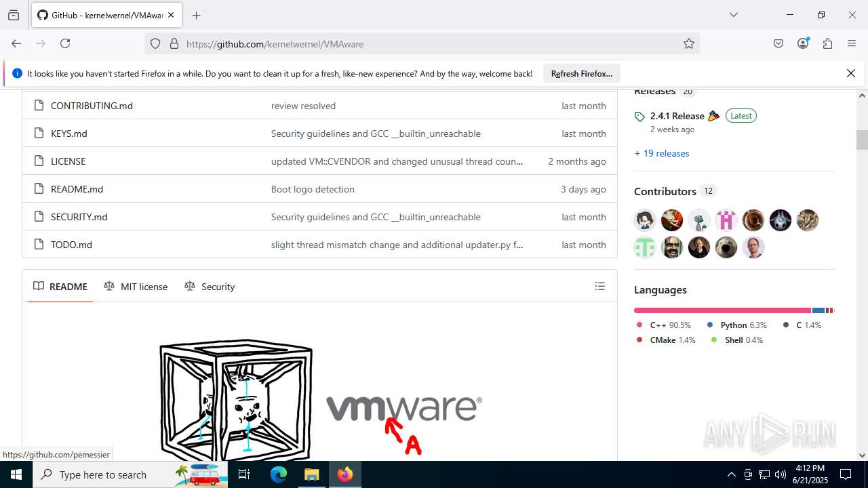Open the 'slight thread mismatch change' commit message
The image size is (868, 488).
pos(397,245)
